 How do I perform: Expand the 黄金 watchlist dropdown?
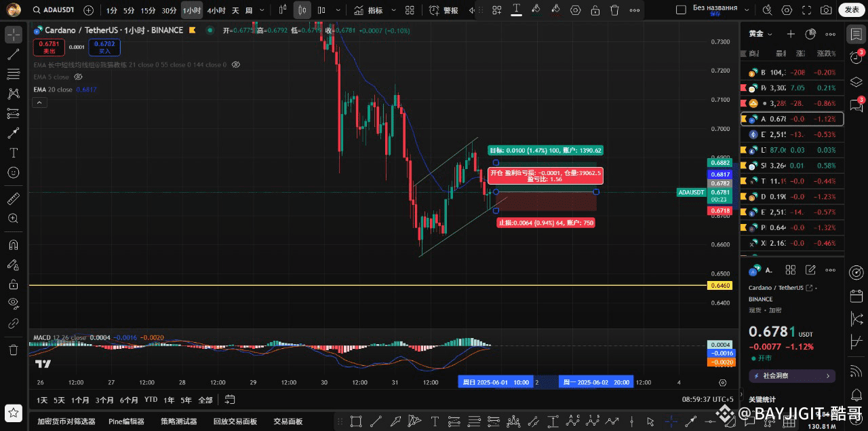click(x=760, y=34)
